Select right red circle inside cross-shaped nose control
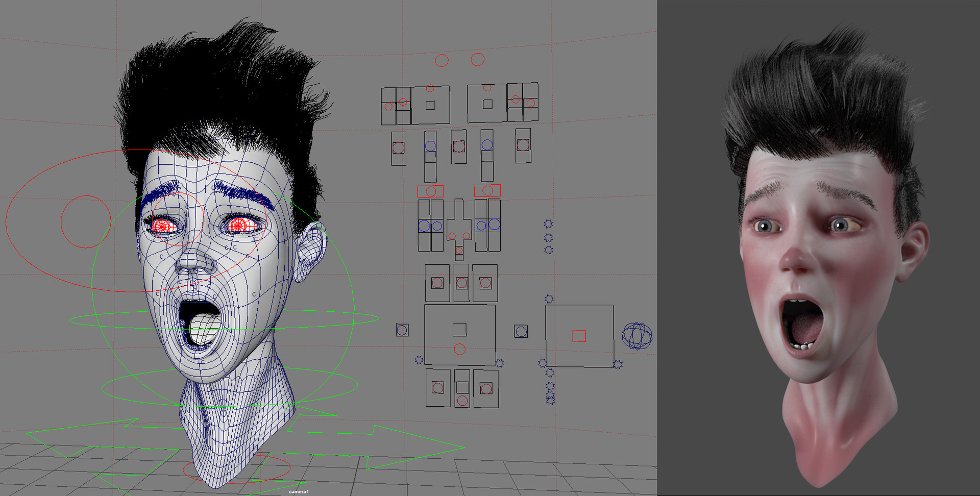This screenshot has width=980, height=496. click(x=467, y=236)
